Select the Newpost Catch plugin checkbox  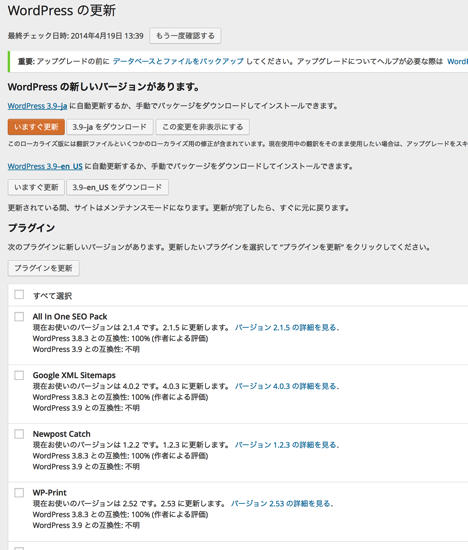(x=19, y=434)
